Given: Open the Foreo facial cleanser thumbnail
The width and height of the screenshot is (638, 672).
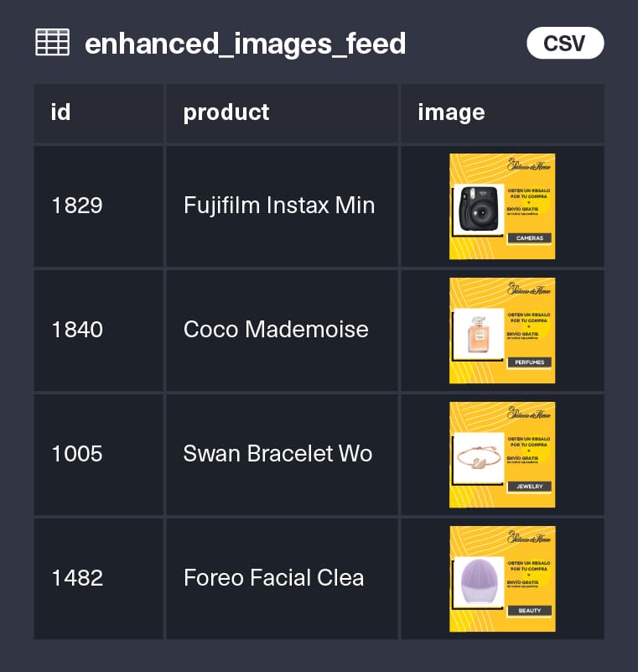Looking at the screenshot, I should 501,578.
